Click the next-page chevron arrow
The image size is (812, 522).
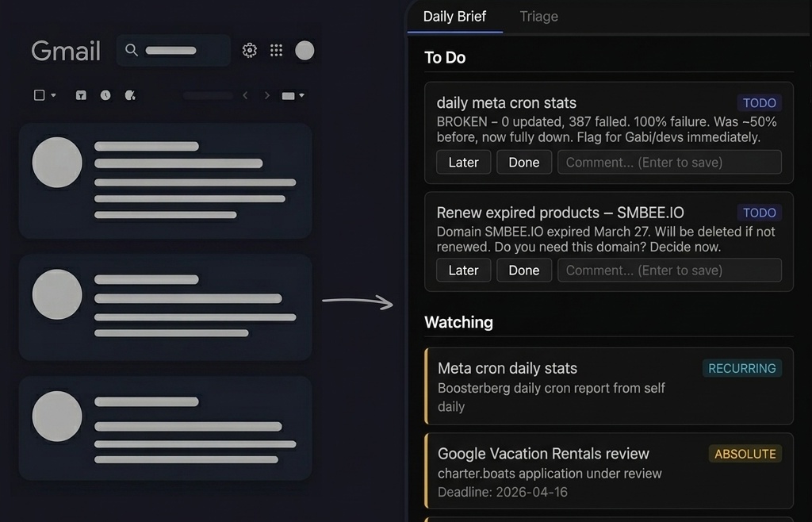point(267,94)
